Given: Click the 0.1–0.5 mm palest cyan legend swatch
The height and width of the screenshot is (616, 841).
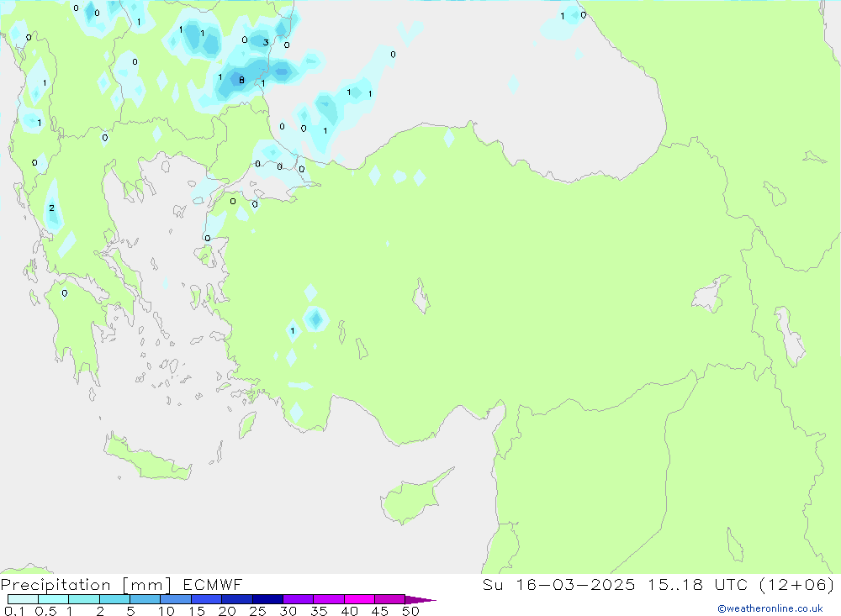Looking at the screenshot, I should (x=23, y=599).
